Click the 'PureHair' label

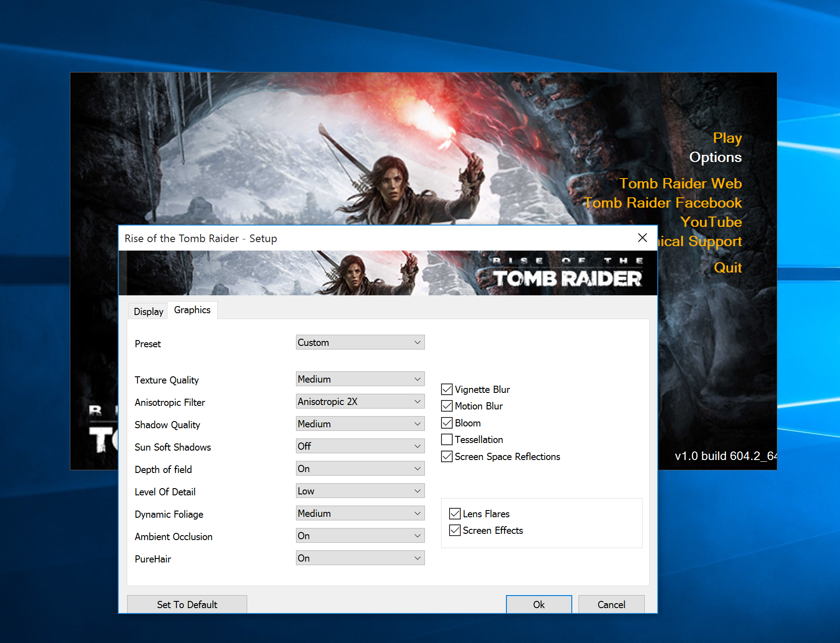pyautogui.click(x=153, y=559)
